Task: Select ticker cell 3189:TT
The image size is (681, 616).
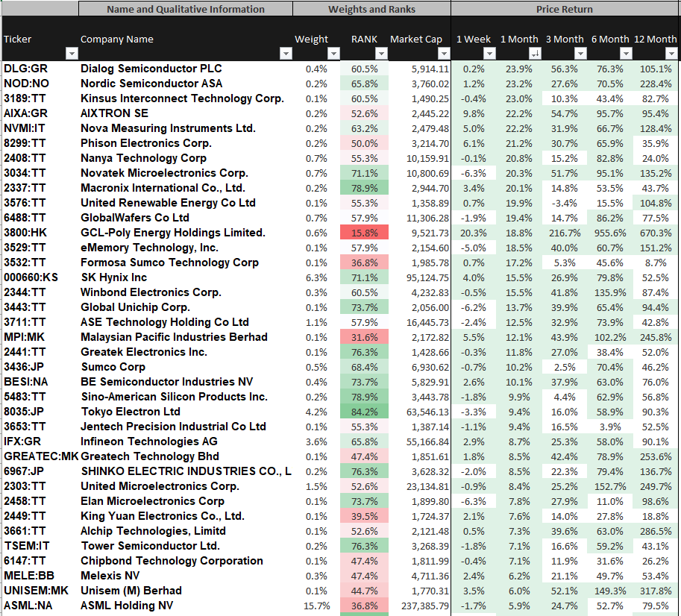Action: (40, 98)
